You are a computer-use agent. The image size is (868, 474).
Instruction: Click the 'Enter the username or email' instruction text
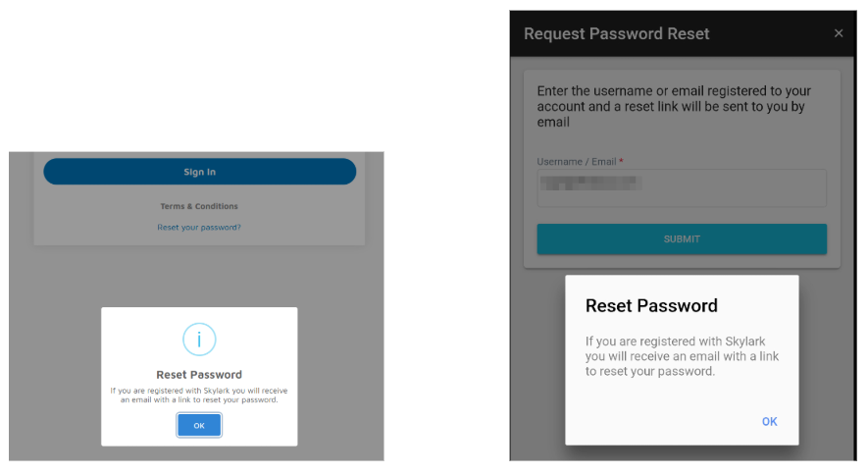(x=674, y=106)
